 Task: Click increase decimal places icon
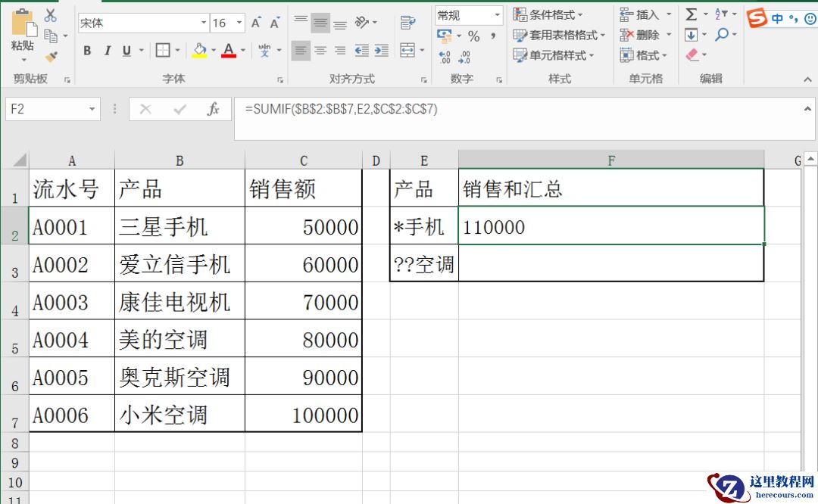(445, 57)
